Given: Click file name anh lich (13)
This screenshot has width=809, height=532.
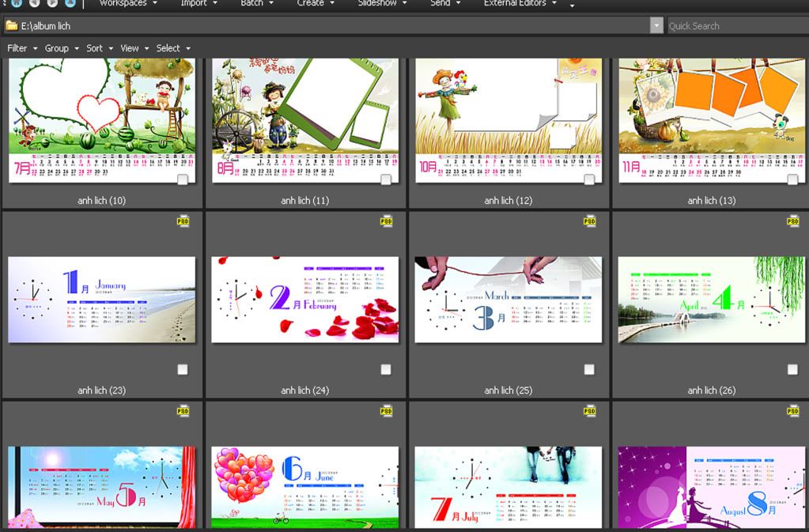Looking at the screenshot, I should pos(712,201).
